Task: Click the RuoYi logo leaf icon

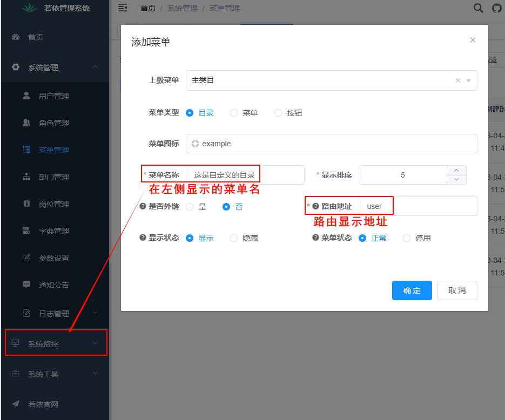Action: point(29,8)
